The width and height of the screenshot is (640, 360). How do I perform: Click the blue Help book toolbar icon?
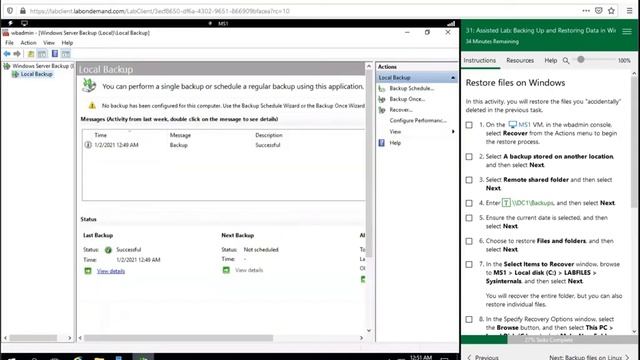(x=55, y=54)
